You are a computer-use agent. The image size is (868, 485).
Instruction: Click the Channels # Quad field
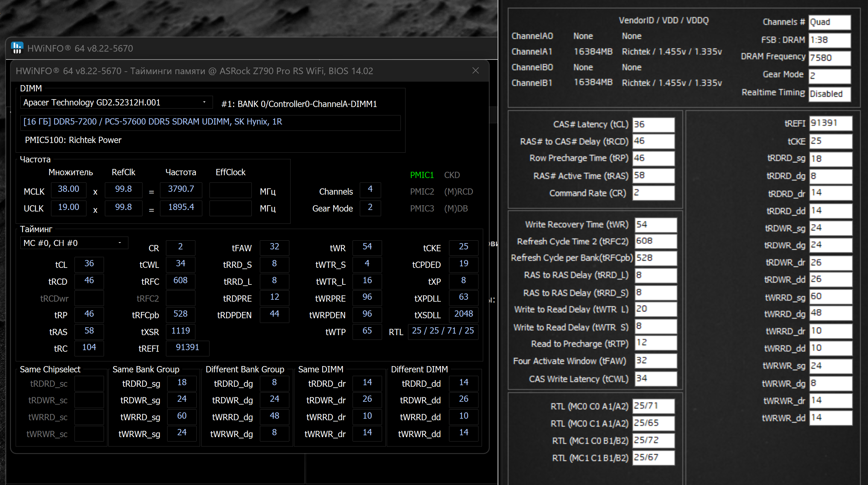(829, 22)
